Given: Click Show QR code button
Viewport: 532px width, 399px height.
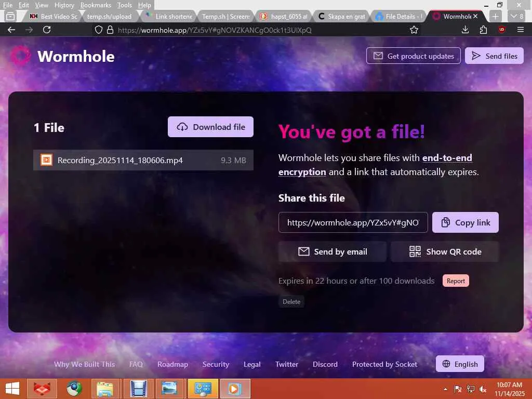Looking at the screenshot, I should click(x=445, y=251).
